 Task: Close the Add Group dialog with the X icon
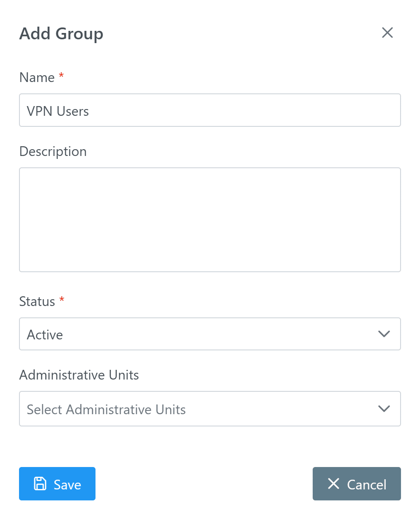[387, 33]
